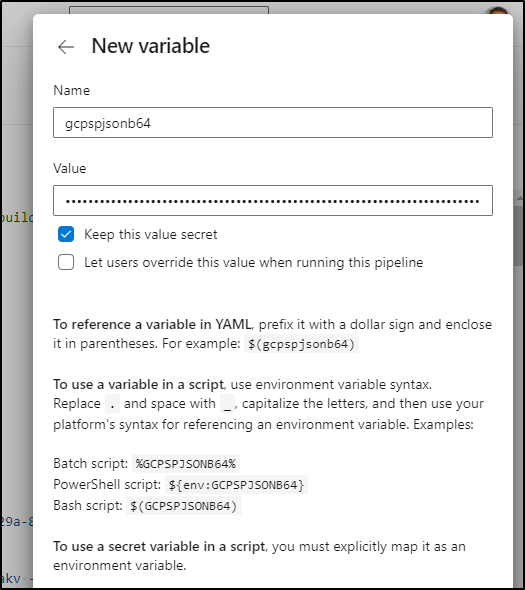Click the dimmed input box behind the dialog top
525x590 pixels.
pyautogui.click(x=169, y=10)
